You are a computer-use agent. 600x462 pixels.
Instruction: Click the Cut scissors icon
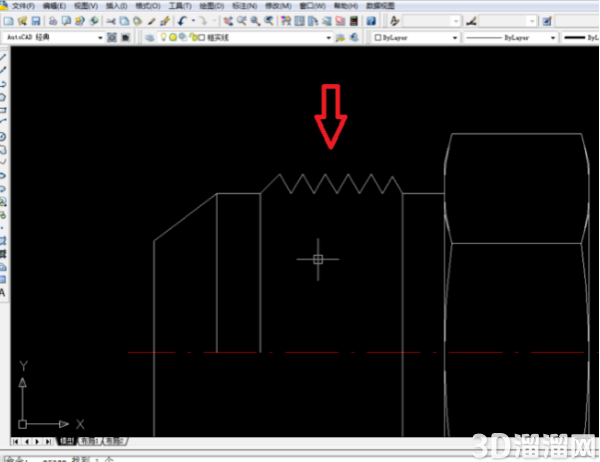(111, 21)
